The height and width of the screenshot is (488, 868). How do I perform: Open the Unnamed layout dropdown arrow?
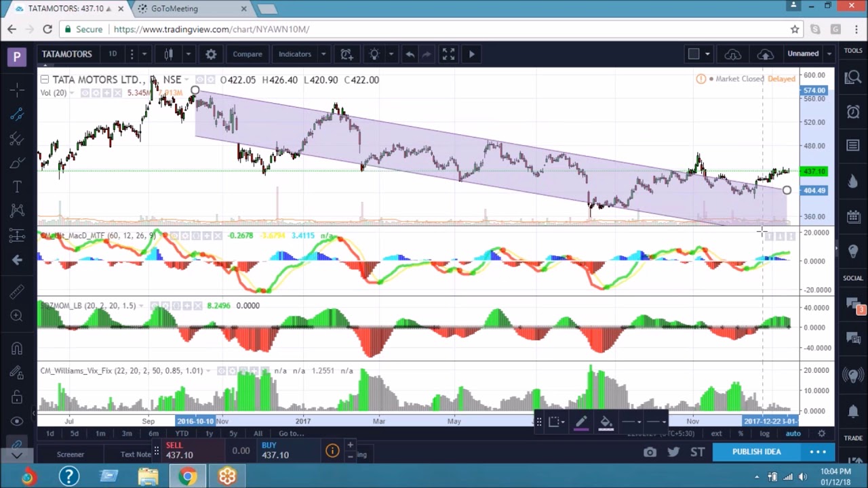(828, 54)
